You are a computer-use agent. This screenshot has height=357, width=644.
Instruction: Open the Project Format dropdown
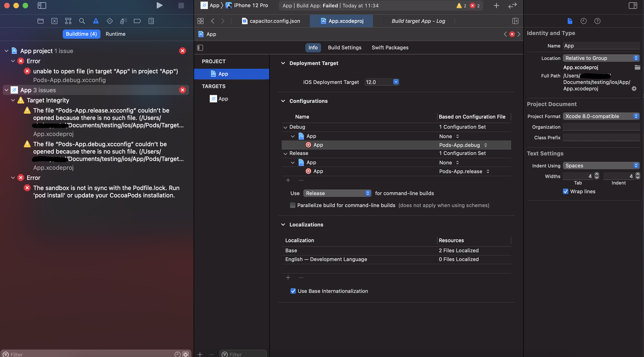[601, 116]
